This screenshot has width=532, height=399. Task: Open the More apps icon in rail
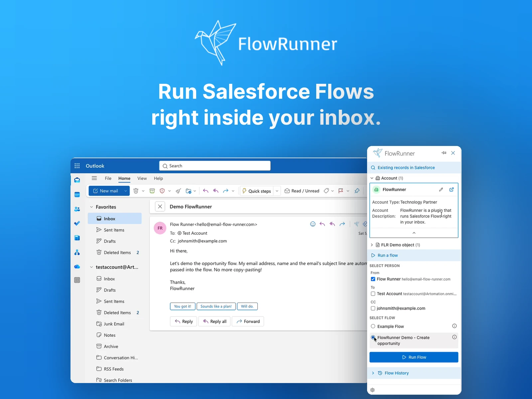(x=77, y=280)
